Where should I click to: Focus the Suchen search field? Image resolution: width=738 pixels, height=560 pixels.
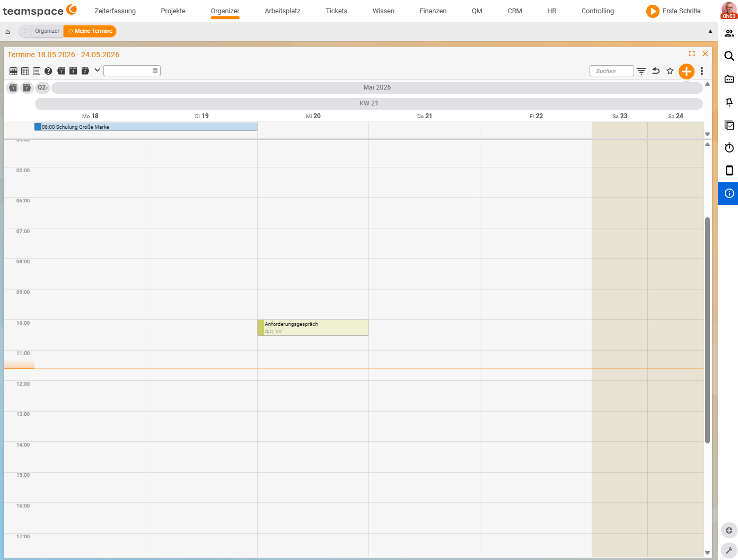611,71
